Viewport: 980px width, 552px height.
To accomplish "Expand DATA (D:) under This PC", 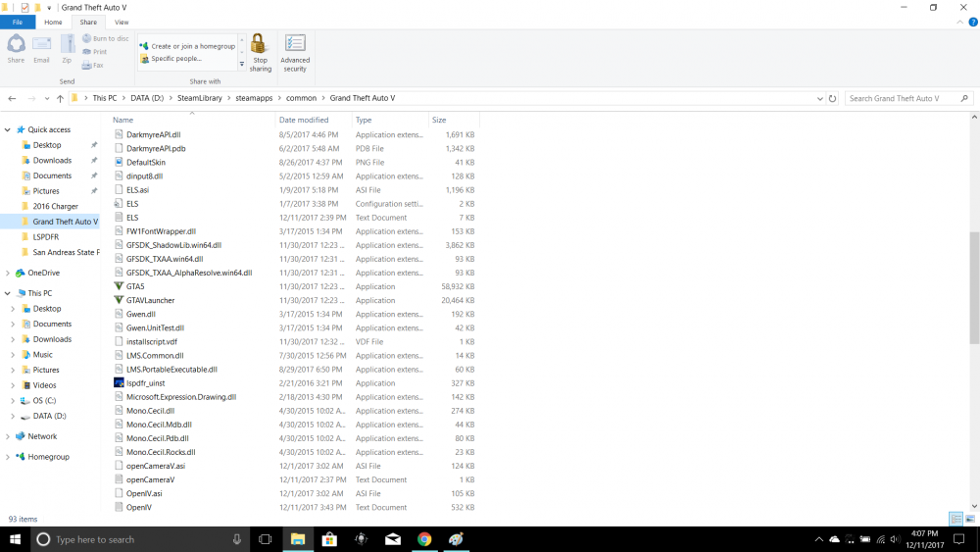I will [13, 417].
